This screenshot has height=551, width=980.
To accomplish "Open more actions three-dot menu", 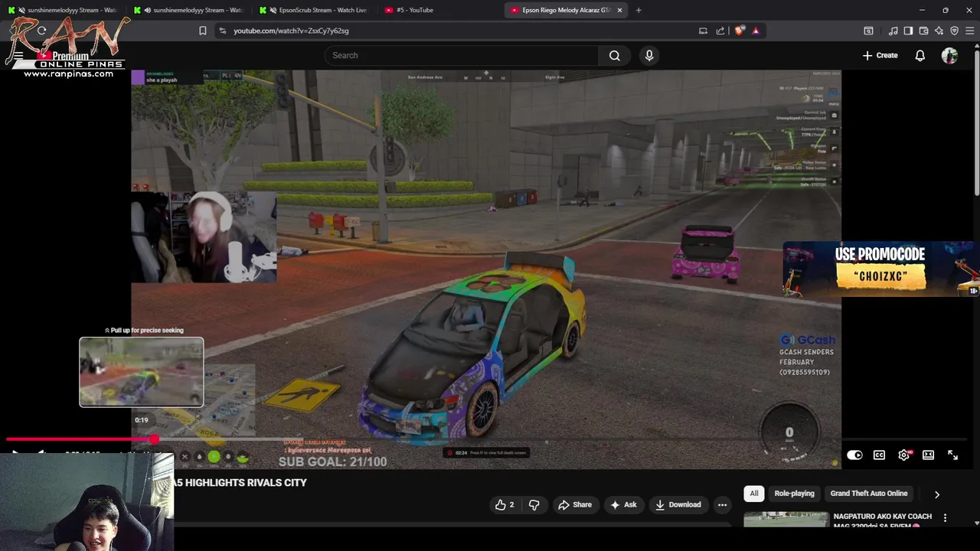I will click(x=722, y=504).
